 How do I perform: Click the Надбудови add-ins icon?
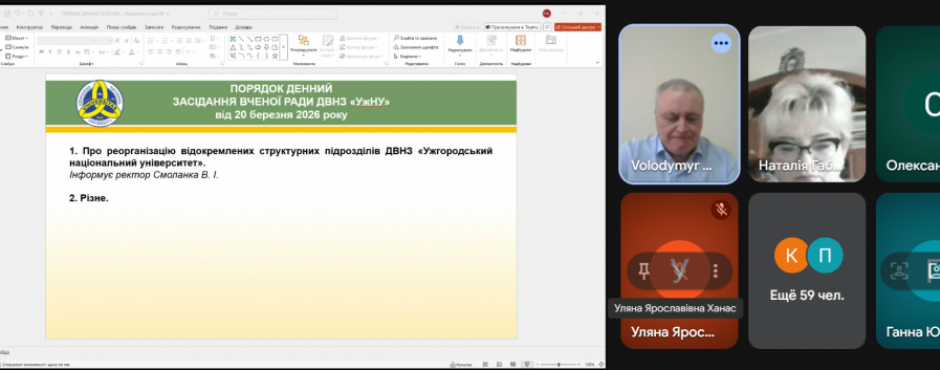coord(520,41)
